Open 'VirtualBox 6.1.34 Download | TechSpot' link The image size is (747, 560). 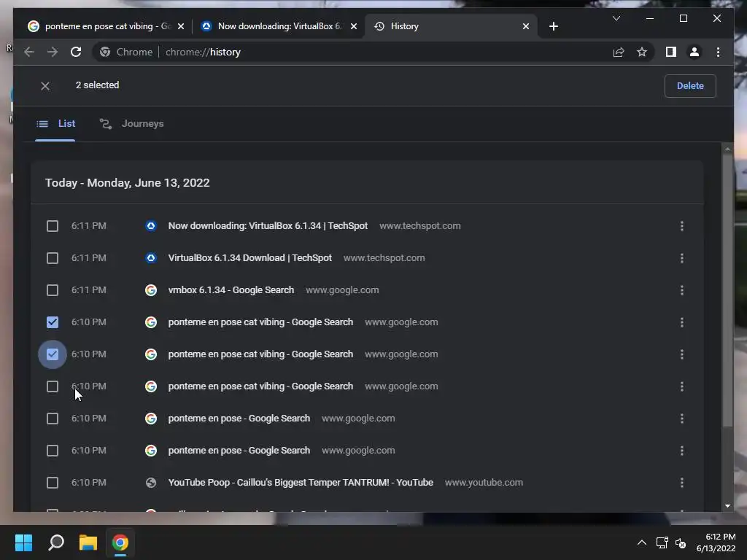249,258
